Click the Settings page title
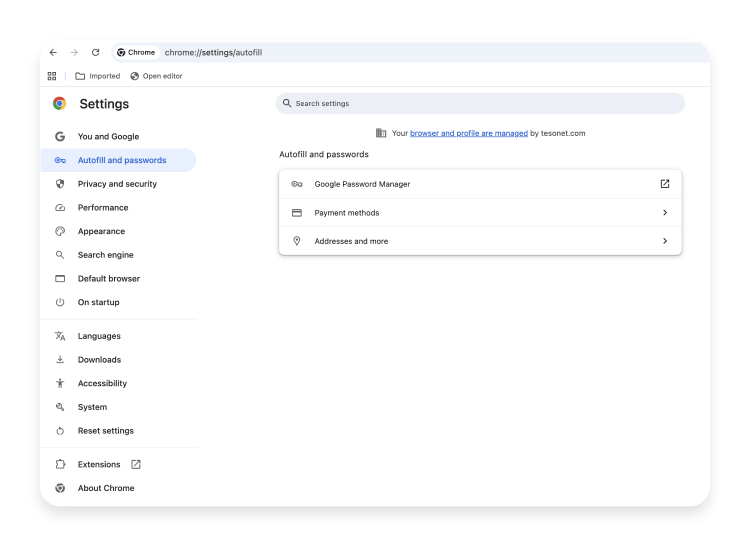This screenshot has height=547, width=750. [104, 104]
